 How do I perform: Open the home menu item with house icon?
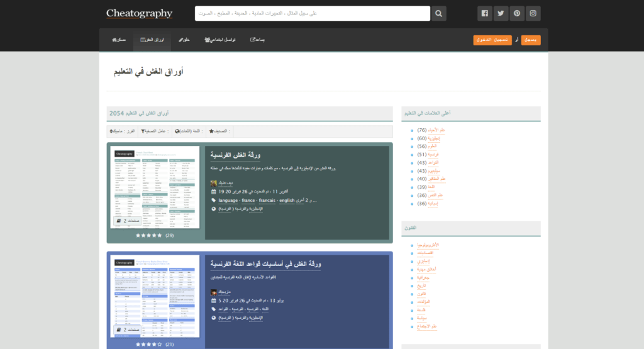pyautogui.click(x=119, y=40)
